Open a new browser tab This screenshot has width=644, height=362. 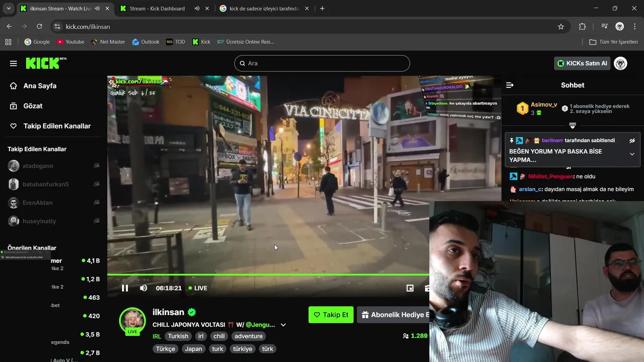pos(323,9)
